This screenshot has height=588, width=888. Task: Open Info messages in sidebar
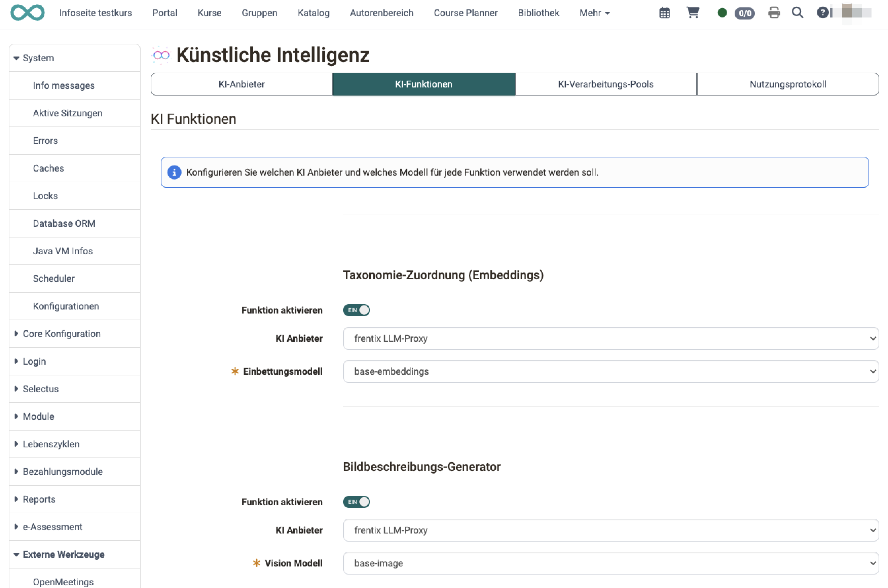tap(75, 85)
